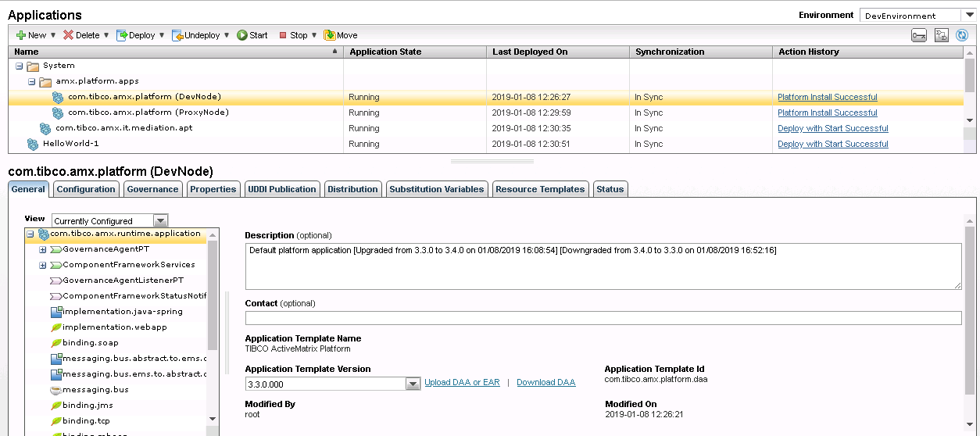This screenshot has width=980, height=436.
Task: Open mediation.apt's Deploy with Start Successful link
Action: 832,129
